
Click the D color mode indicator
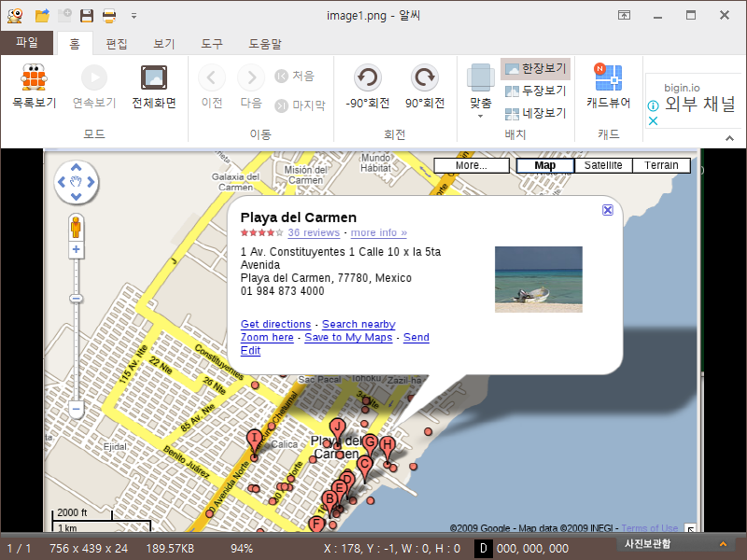tap(483, 549)
